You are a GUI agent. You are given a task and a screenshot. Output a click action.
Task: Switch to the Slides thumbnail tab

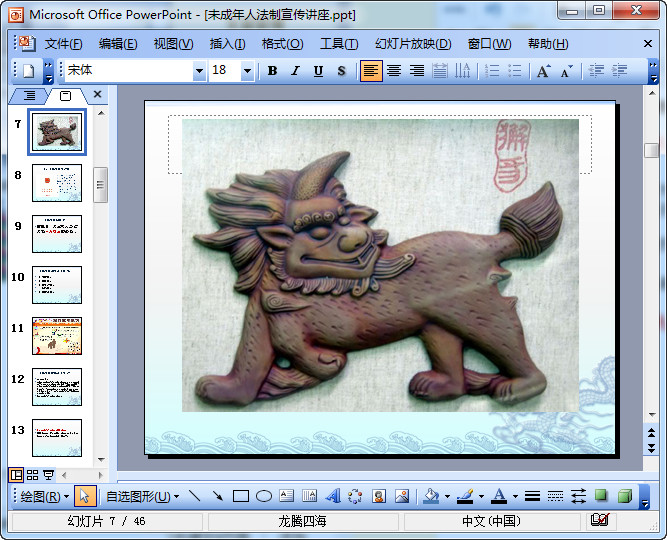[x=65, y=96]
